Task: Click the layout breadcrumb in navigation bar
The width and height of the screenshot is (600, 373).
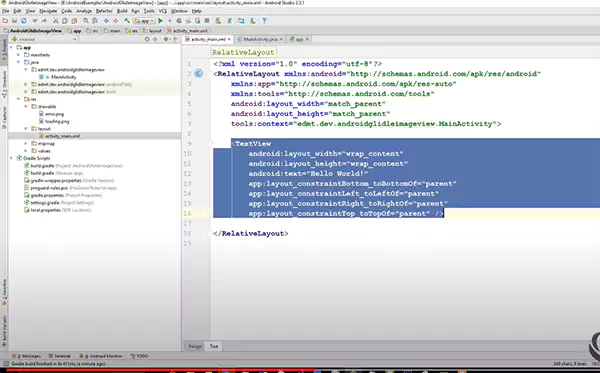Action: click(x=152, y=31)
